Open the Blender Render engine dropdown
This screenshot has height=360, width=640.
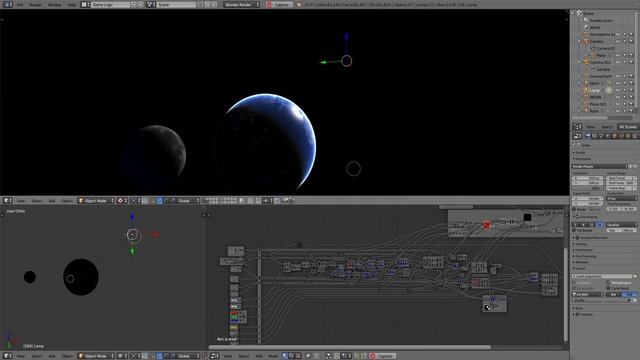242,4
